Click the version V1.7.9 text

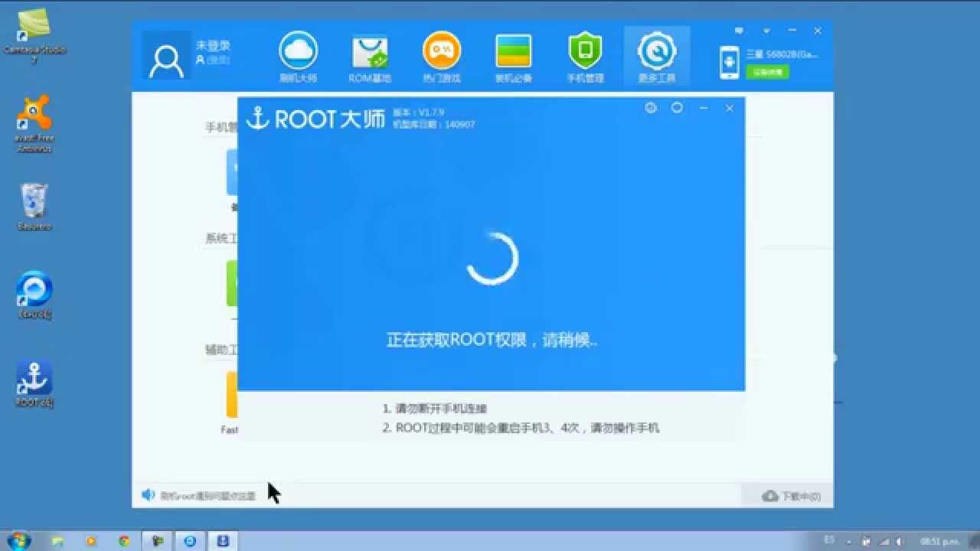418,112
